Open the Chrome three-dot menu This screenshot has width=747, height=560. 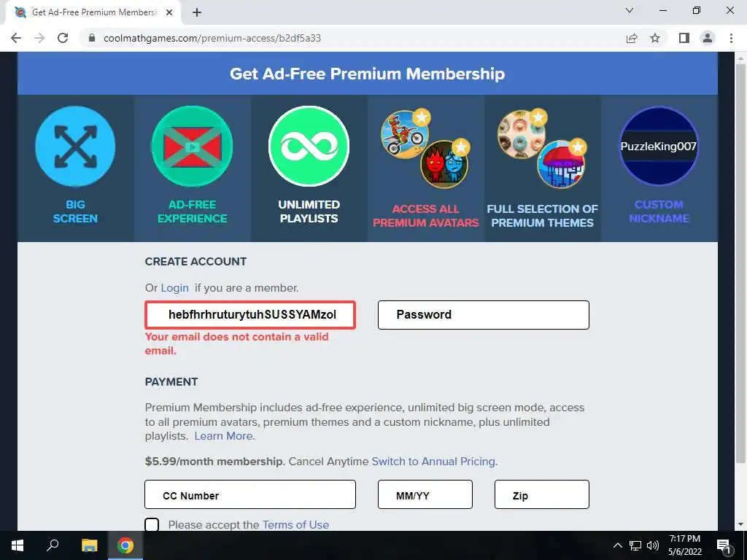coord(731,38)
